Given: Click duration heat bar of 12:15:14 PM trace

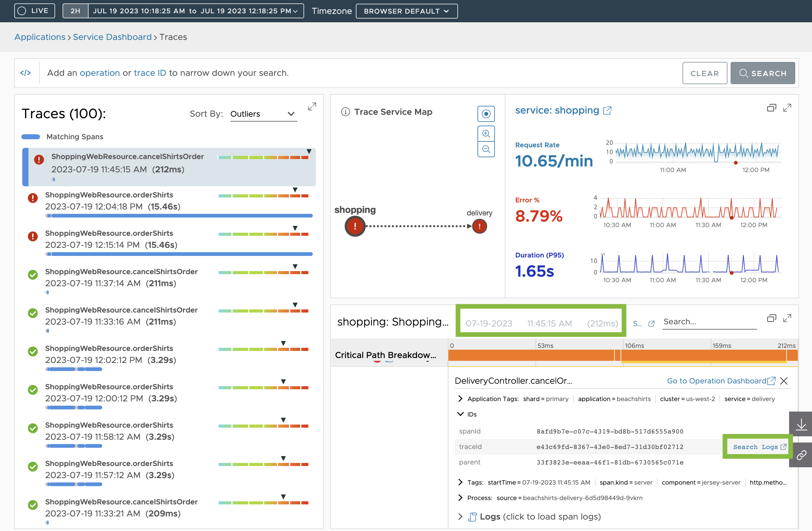Looking at the screenshot, I should (263, 234).
